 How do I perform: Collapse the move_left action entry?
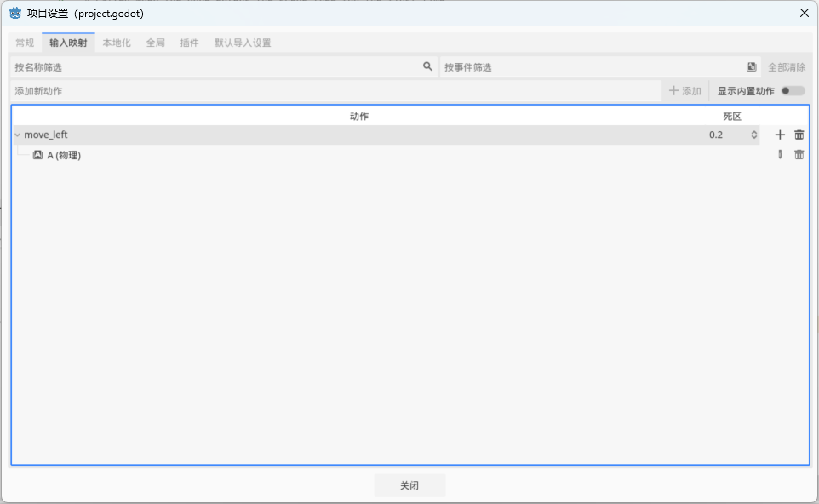(x=15, y=134)
